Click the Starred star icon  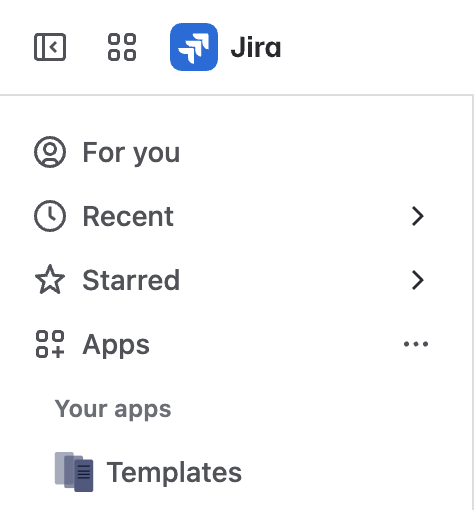point(50,280)
